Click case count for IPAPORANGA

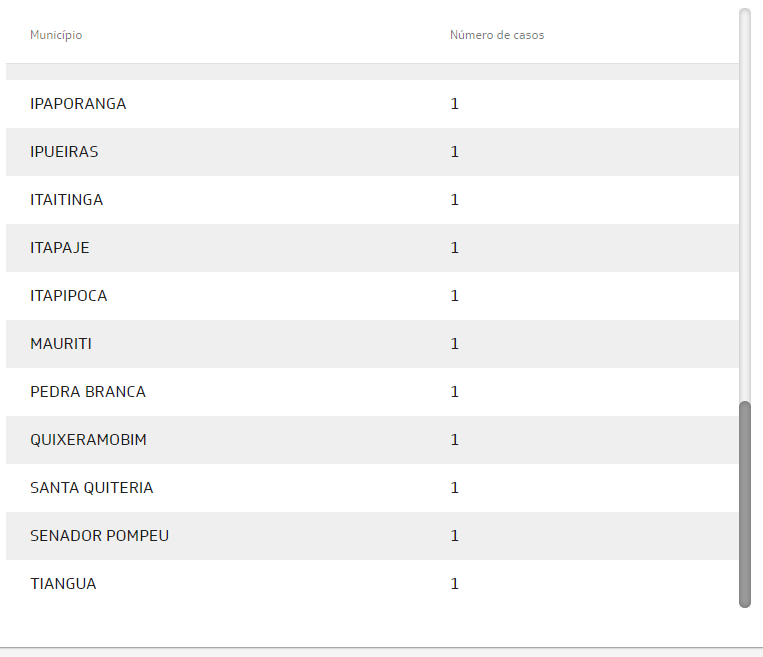(454, 104)
